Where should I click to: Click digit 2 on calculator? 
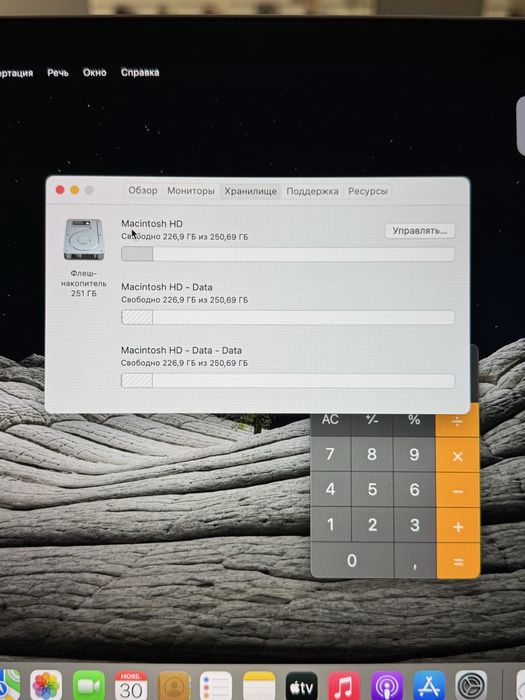[x=372, y=525]
